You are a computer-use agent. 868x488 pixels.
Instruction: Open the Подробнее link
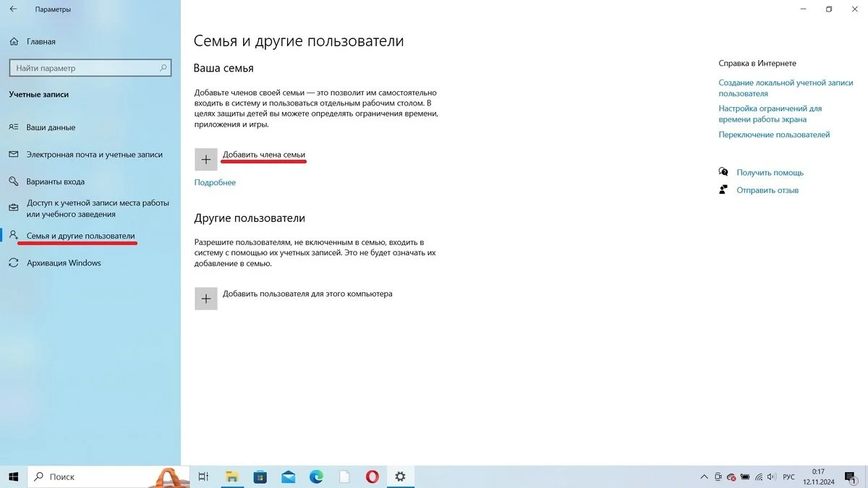pyautogui.click(x=215, y=182)
